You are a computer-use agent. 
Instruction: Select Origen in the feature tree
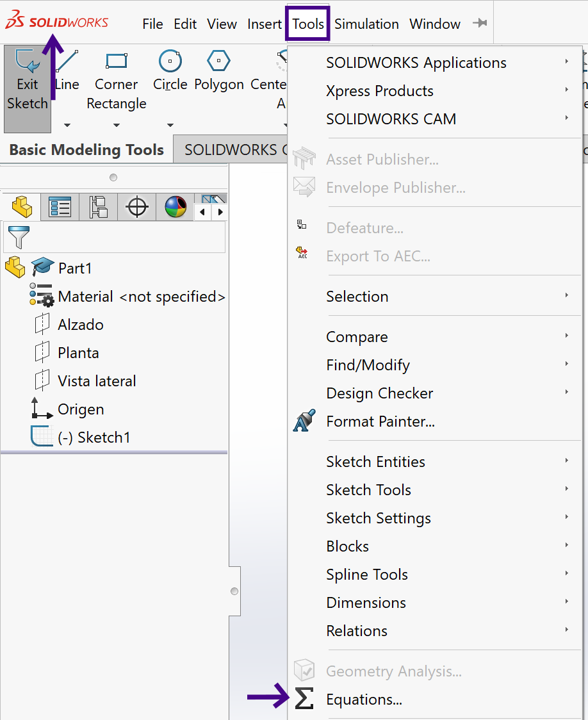[x=81, y=409]
